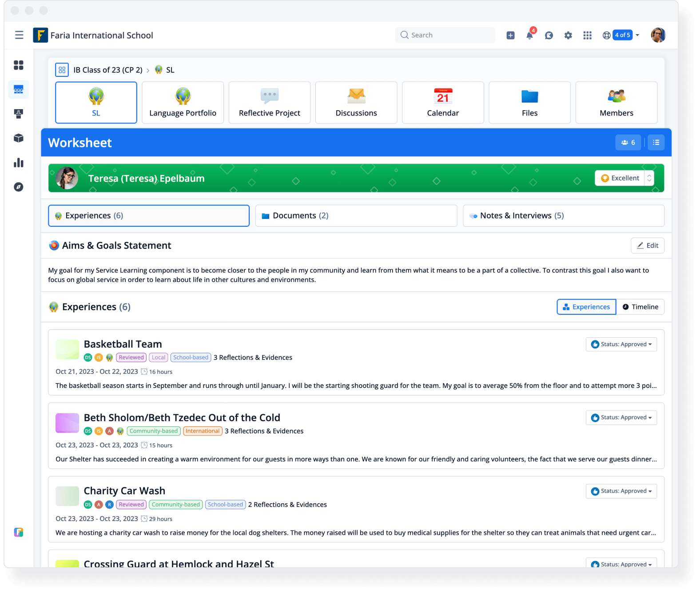
Task: Toggle the list view button in Worksheet header
Action: coord(656,142)
